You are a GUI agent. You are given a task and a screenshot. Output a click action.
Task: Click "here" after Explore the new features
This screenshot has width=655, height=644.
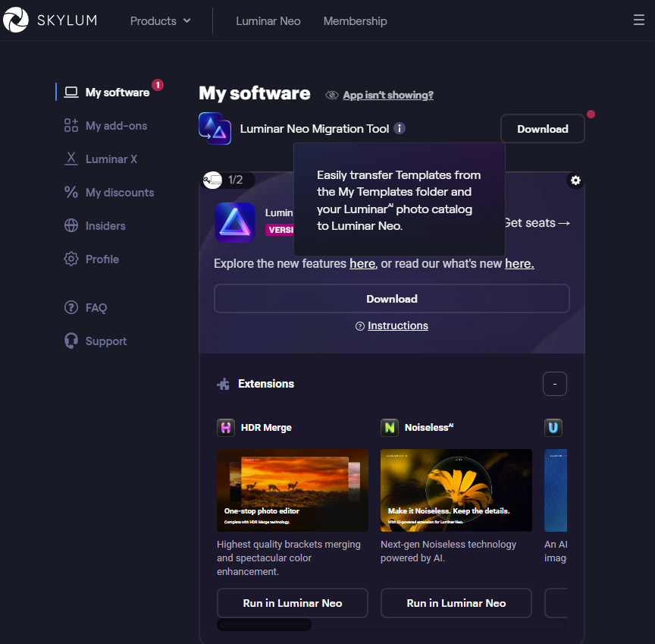pyautogui.click(x=362, y=264)
